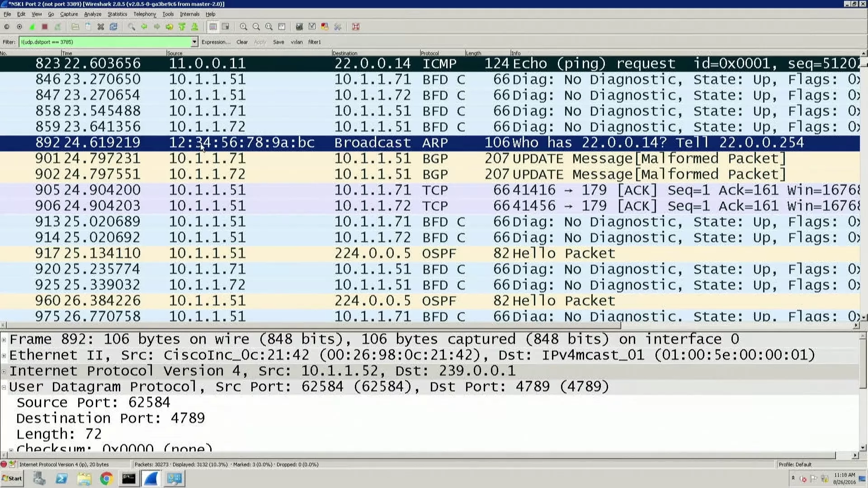Select ICMP Echo request packet 823
Viewport: 868px width, 488px height.
point(429,64)
